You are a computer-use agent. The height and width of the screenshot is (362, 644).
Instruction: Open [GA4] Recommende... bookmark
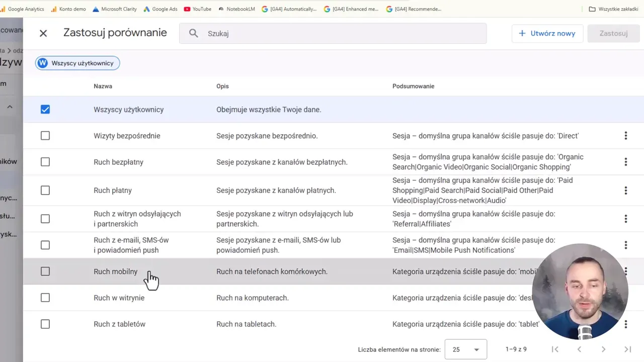click(x=414, y=9)
